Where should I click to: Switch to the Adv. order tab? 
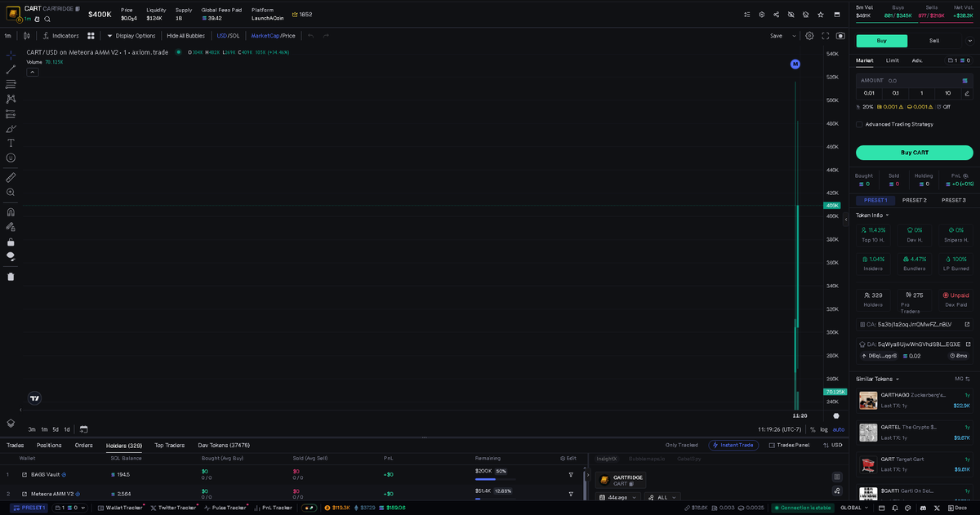pyautogui.click(x=917, y=60)
